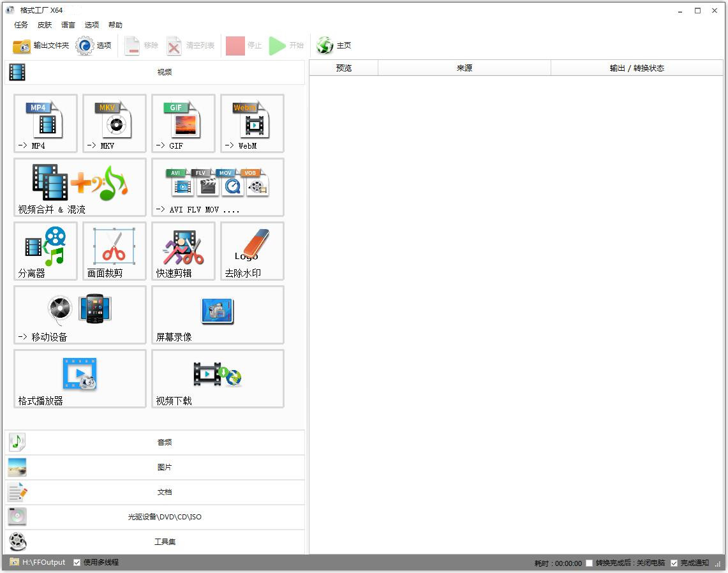Select the -> GIF conversion tile
This screenshot has height=573, width=728.
coord(183,124)
